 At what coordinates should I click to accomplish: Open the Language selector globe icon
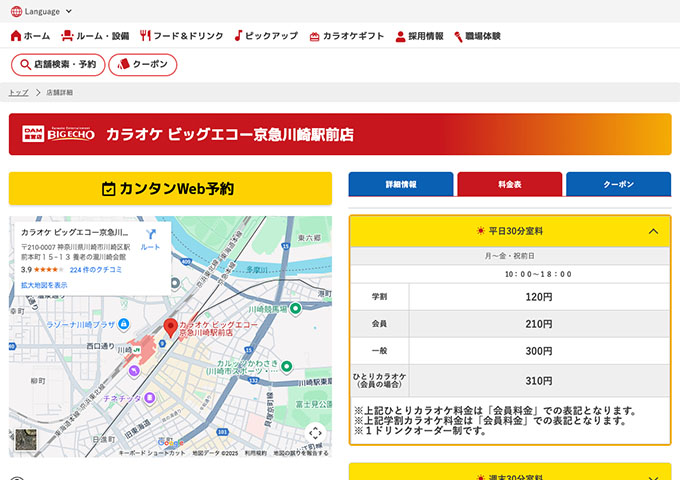(x=16, y=11)
